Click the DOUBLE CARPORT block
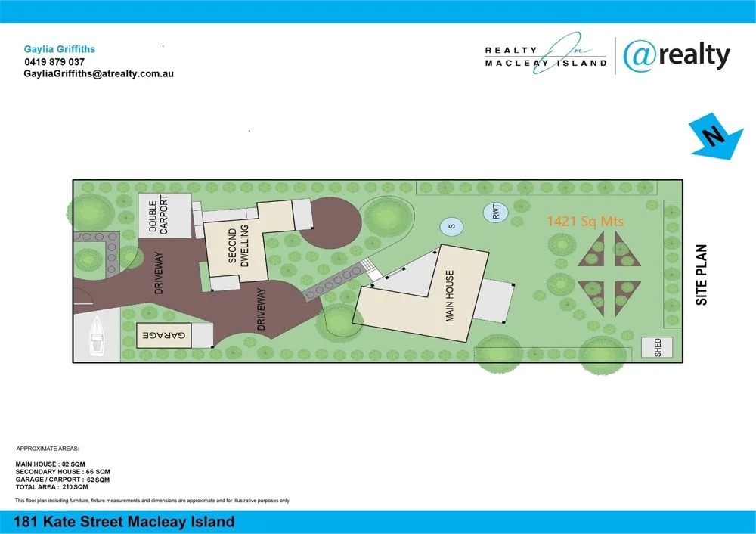The width and height of the screenshot is (756, 534). click(164, 215)
